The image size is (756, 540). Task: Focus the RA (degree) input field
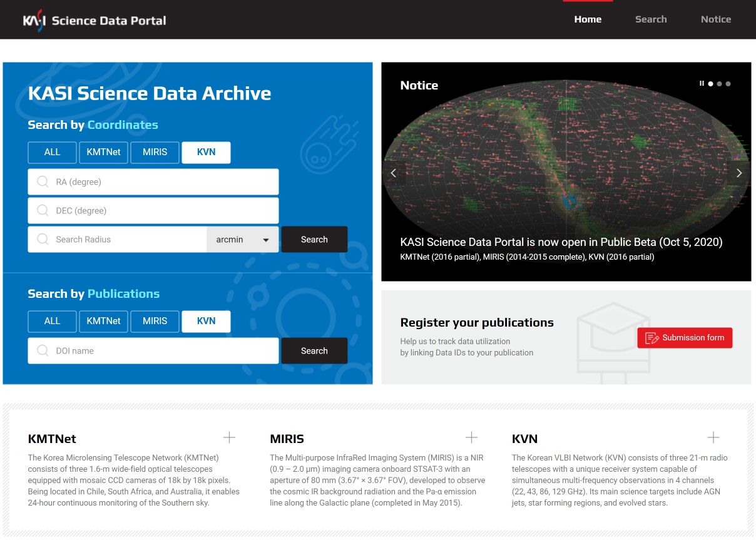[153, 182]
